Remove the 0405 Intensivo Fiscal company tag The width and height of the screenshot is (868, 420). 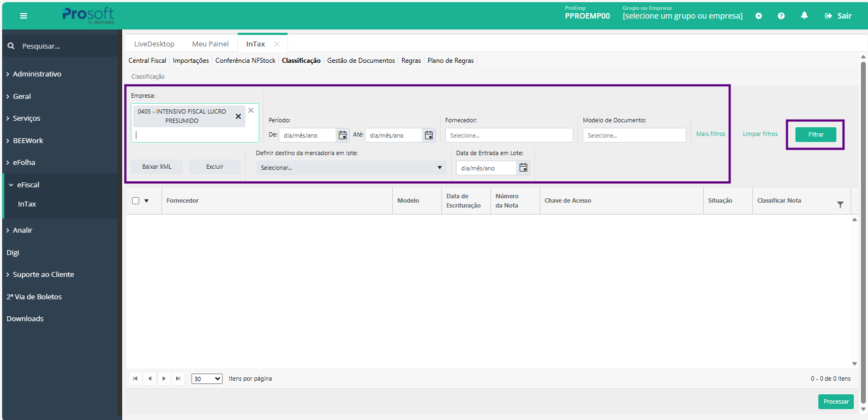[x=238, y=116]
